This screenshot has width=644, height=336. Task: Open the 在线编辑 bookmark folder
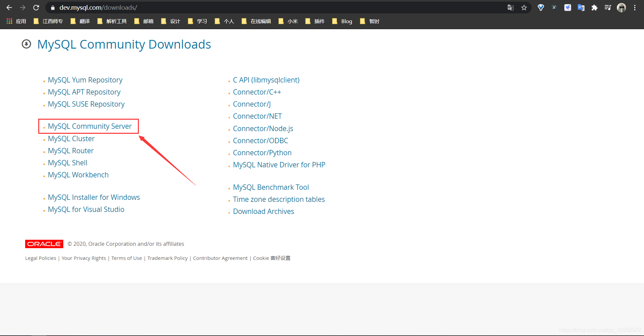[256, 21]
